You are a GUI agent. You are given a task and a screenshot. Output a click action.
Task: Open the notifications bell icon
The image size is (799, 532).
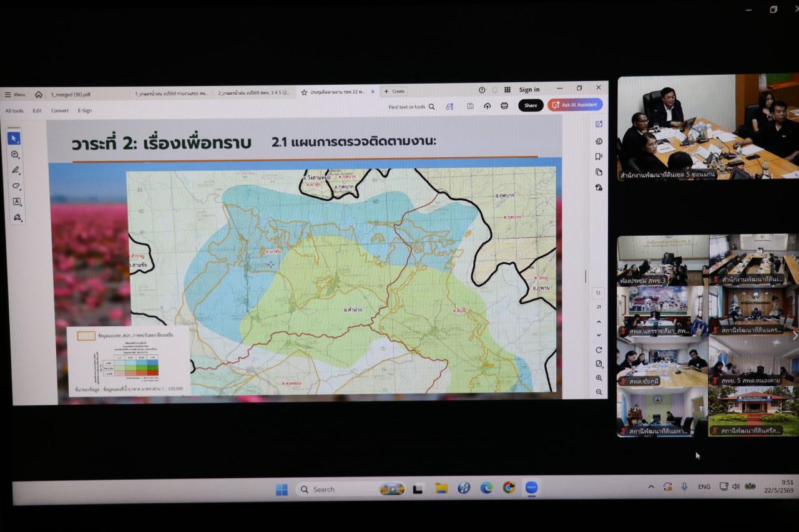(x=494, y=90)
